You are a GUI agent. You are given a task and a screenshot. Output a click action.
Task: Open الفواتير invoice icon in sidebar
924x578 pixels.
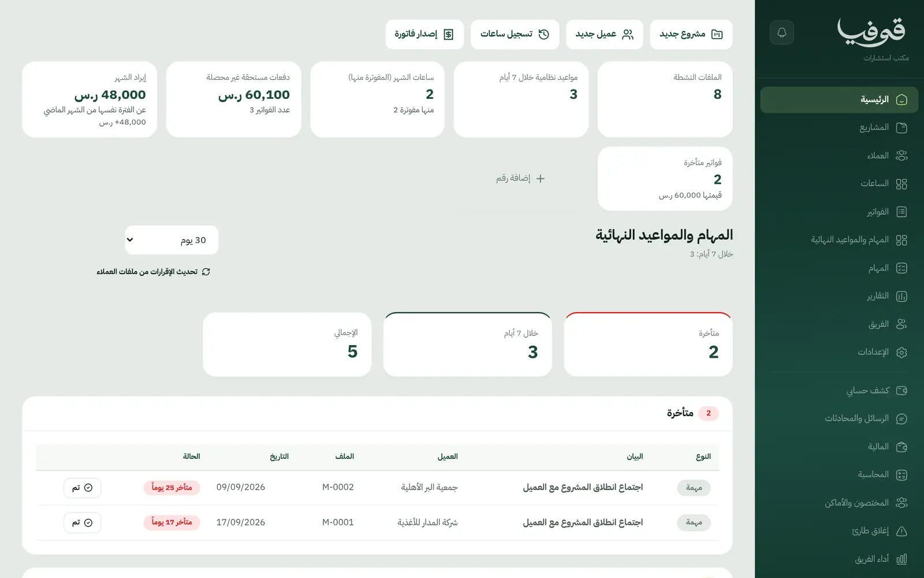click(901, 212)
